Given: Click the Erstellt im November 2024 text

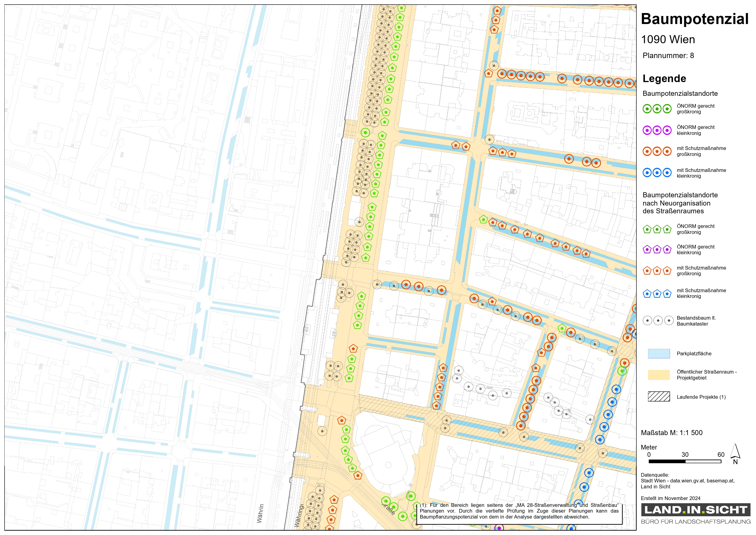Looking at the screenshot, I should (x=670, y=498).
